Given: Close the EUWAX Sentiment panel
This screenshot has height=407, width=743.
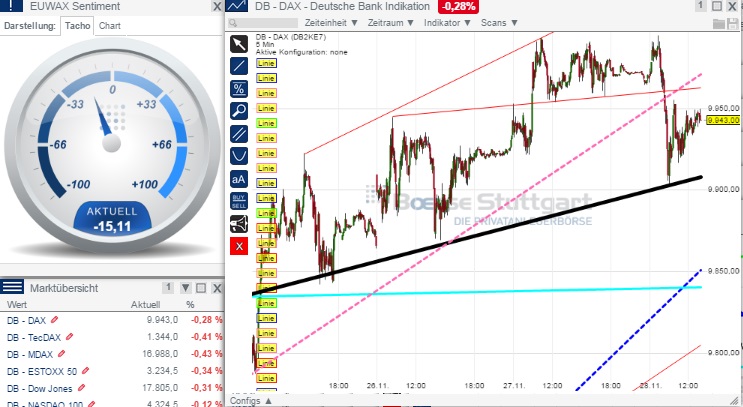Looking at the screenshot, I should [217, 6].
